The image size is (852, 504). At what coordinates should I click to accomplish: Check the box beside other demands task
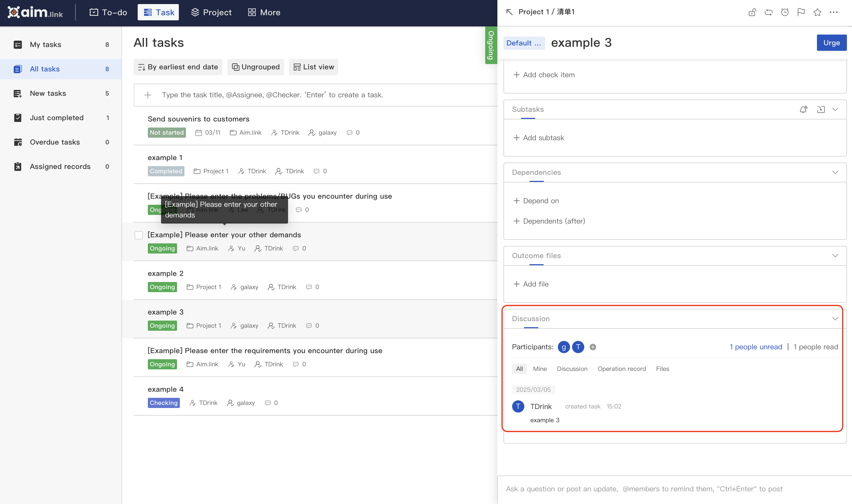[x=138, y=235]
